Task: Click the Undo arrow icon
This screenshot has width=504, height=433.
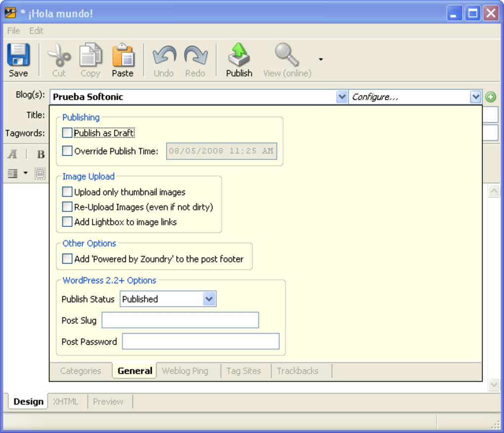Action: [164, 55]
